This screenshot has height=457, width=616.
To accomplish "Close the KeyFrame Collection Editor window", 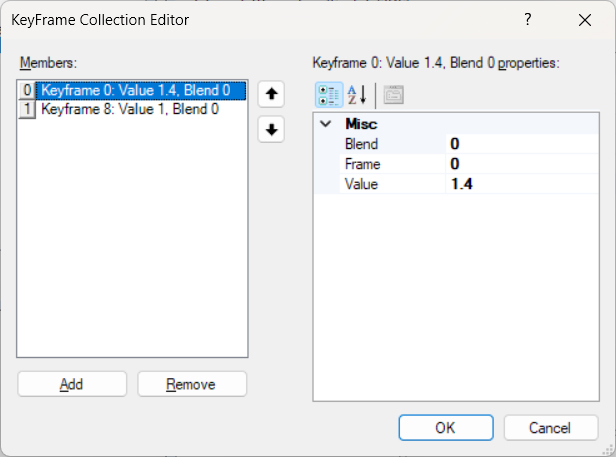I will coord(585,20).
